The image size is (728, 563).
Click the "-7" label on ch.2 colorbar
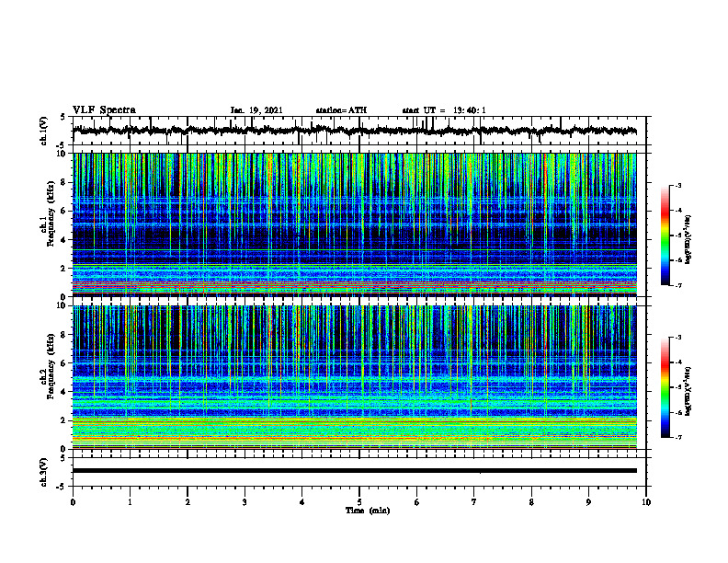pyautogui.click(x=678, y=438)
